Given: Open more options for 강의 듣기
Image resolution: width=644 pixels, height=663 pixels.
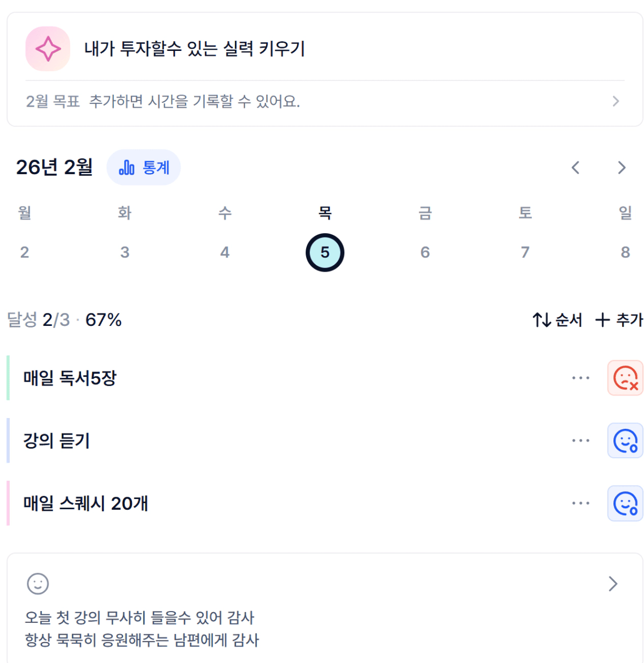Looking at the screenshot, I should click(x=580, y=441).
